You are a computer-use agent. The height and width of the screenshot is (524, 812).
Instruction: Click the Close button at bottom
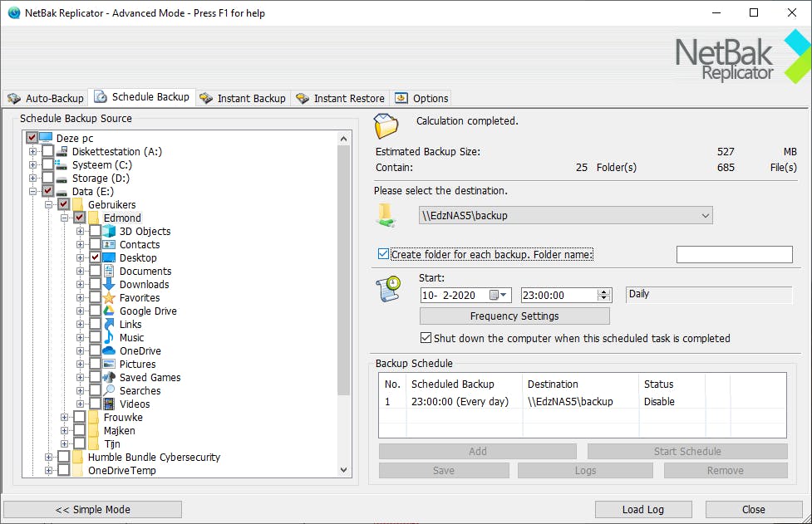(754, 510)
